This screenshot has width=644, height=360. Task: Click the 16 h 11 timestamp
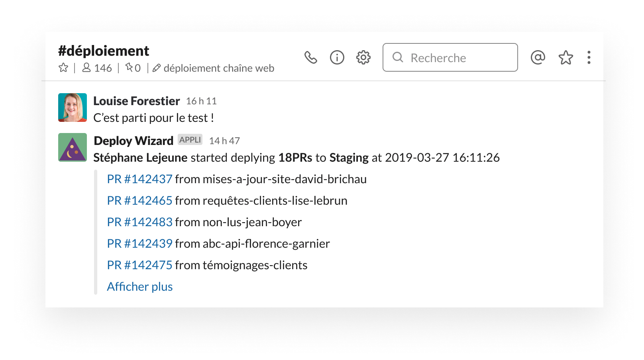(x=201, y=101)
